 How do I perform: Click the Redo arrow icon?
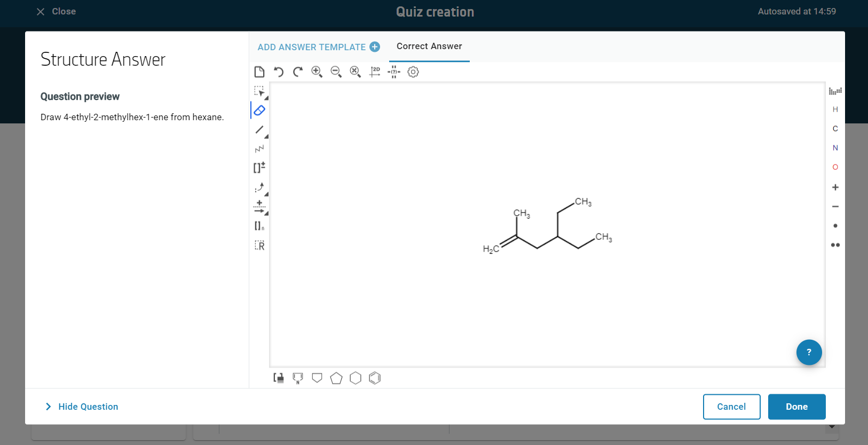click(298, 72)
